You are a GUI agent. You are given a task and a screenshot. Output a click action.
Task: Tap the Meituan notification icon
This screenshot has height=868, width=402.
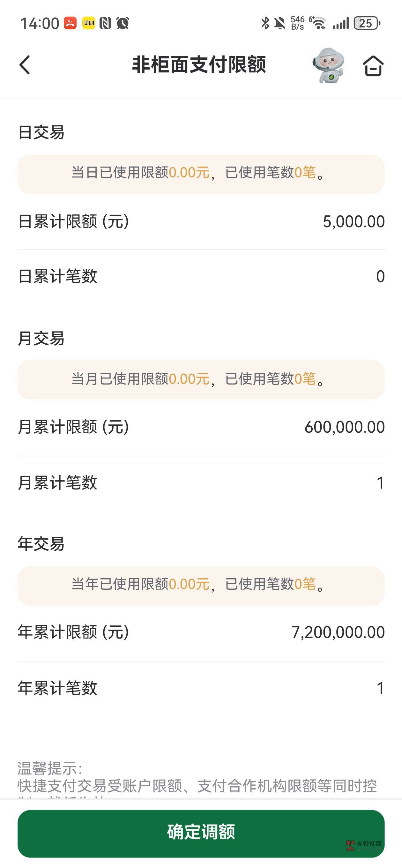88,23
